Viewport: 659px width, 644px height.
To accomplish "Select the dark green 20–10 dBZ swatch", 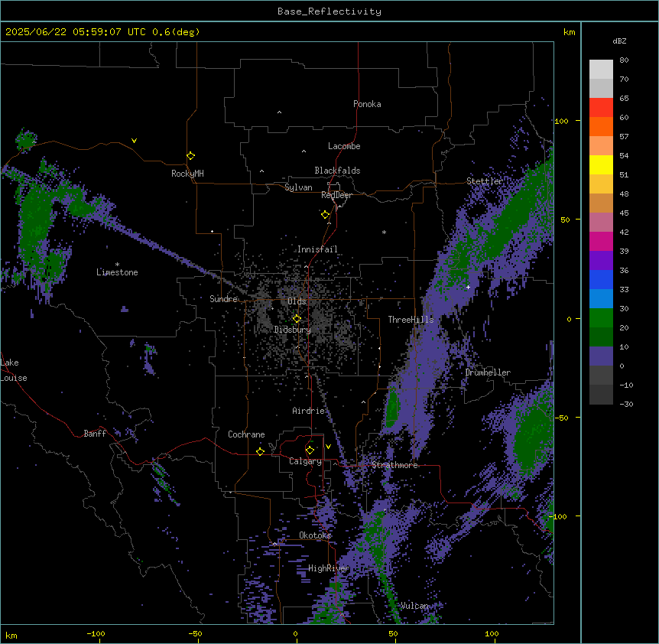I will (x=601, y=337).
